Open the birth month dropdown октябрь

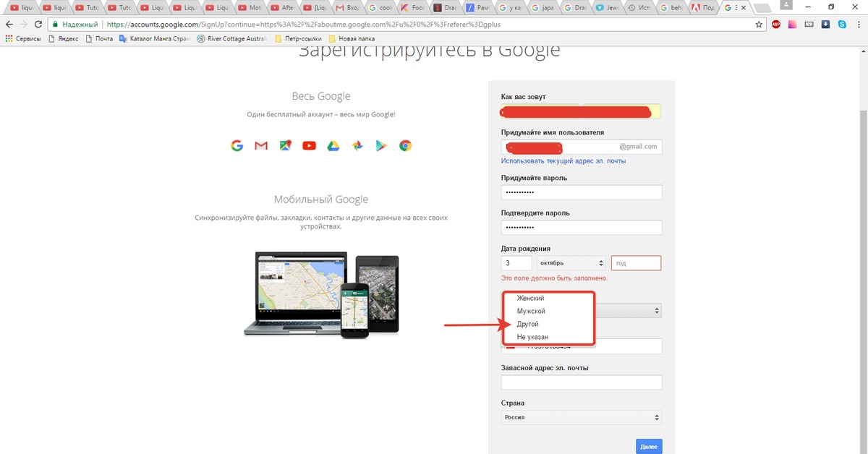[571, 263]
